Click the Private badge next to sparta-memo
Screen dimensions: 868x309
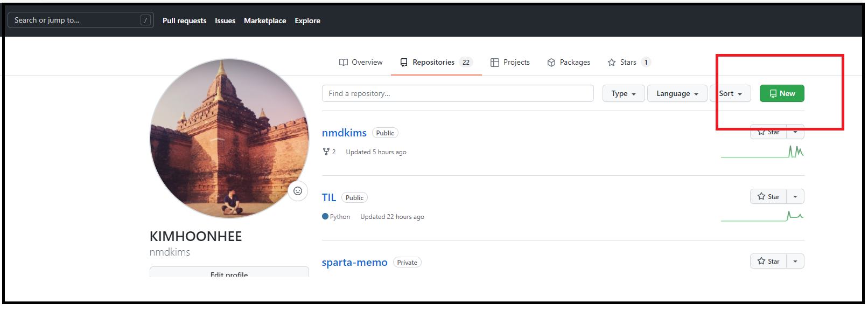(x=407, y=262)
